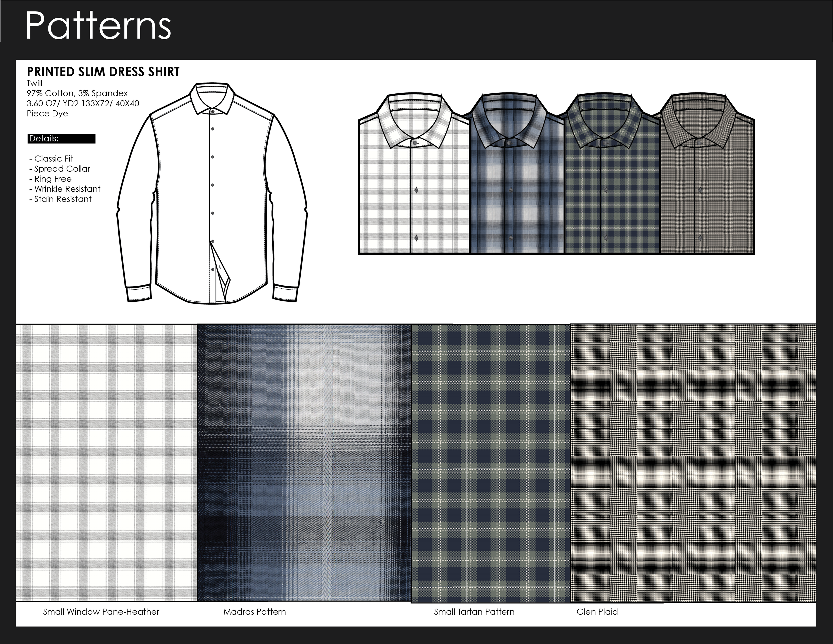Click the Small Window Pane-Heather caption
The width and height of the screenshot is (833, 644).
coord(101,612)
